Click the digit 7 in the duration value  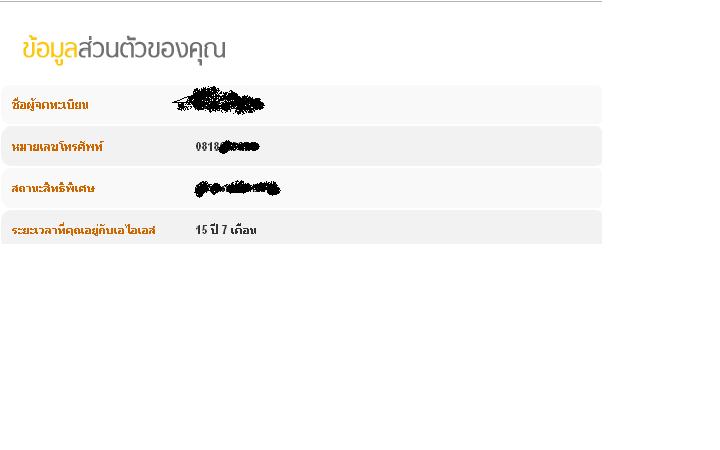click(225, 230)
